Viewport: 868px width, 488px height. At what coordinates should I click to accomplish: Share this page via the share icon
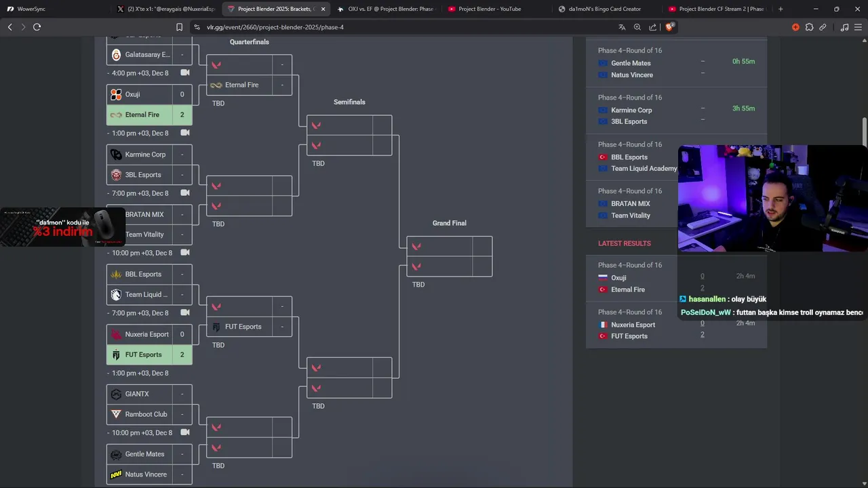(x=652, y=27)
